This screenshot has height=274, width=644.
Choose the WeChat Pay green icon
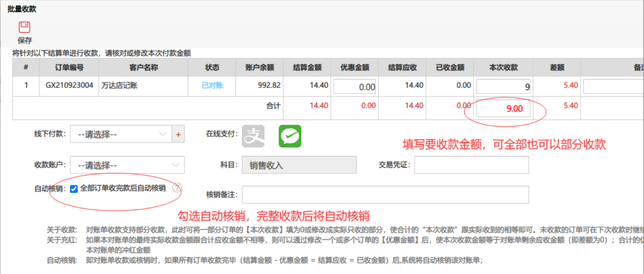pyautogui.click(x=290, y=136)
